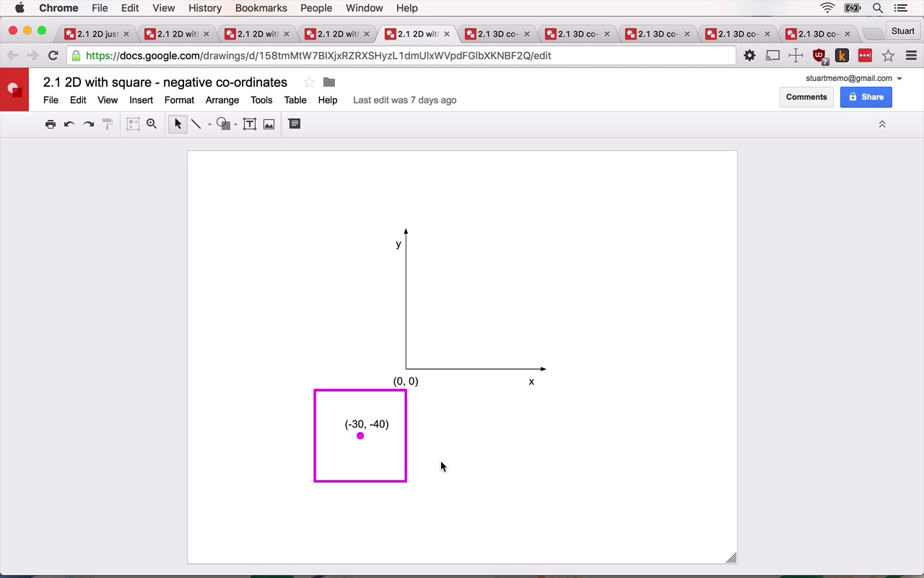Screen dimensions: 924x578
Task: Open the Chrome hamburger menu
Action: 911,56
